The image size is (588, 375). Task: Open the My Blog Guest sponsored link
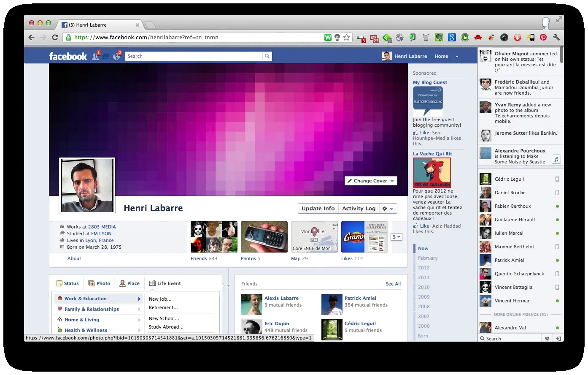430,82
